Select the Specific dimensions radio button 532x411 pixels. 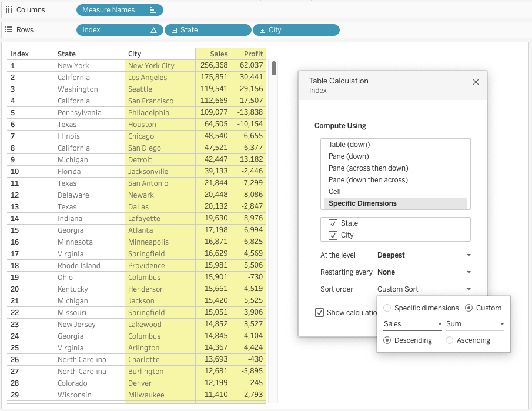pos(387,308)
